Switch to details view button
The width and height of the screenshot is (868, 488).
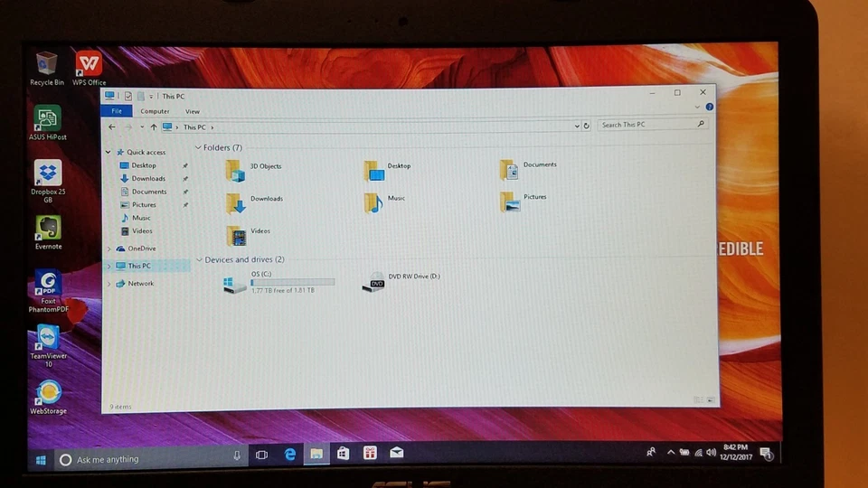point(699,399)
